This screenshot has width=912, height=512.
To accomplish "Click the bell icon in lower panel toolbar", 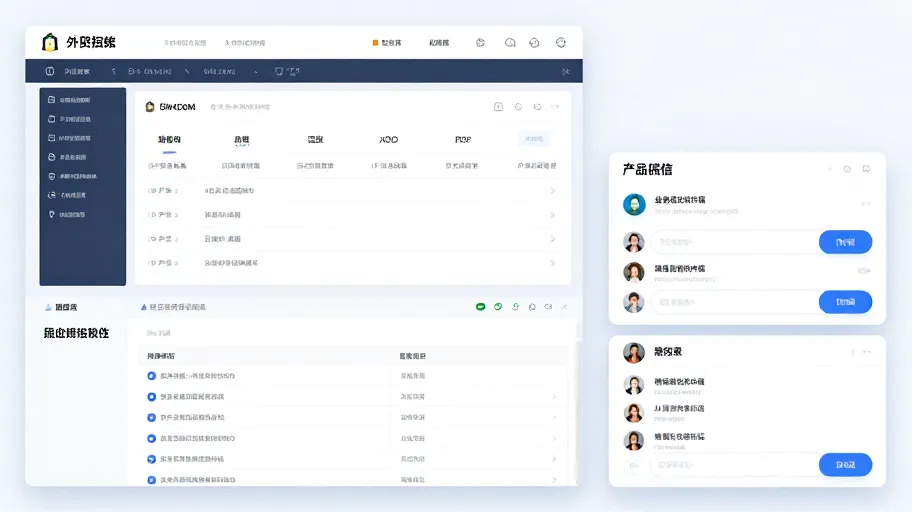I will click(x=532, y=307).
